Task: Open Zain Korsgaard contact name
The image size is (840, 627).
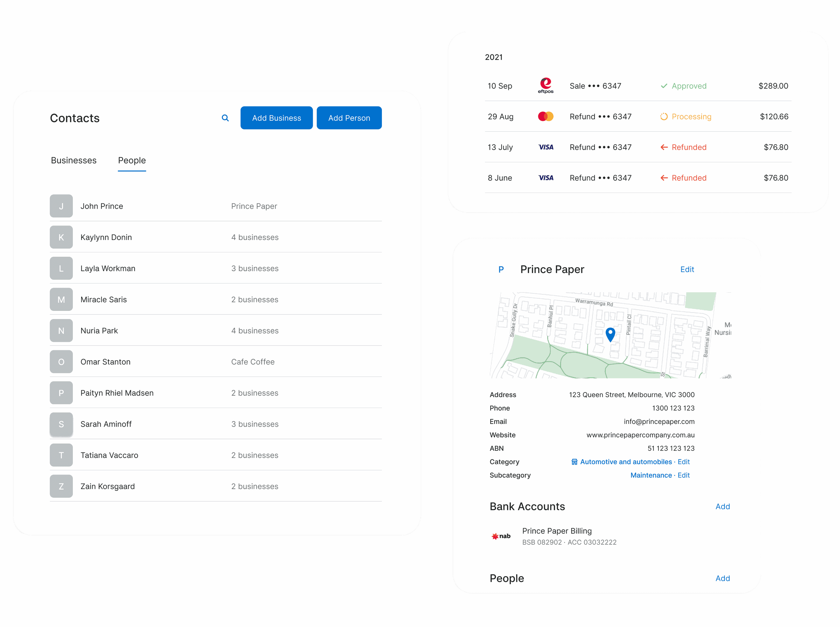Action: pos(107,486)
